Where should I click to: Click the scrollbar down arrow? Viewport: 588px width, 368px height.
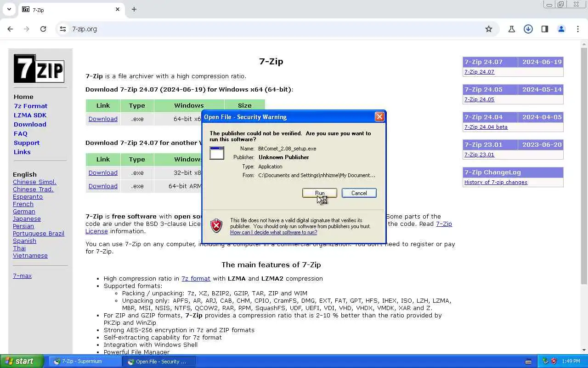point(584,350)
